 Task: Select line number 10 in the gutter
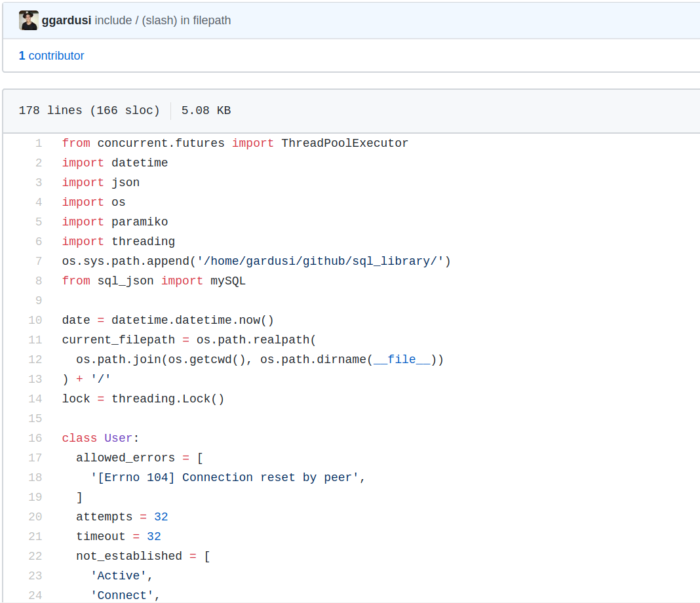[35, 320]
